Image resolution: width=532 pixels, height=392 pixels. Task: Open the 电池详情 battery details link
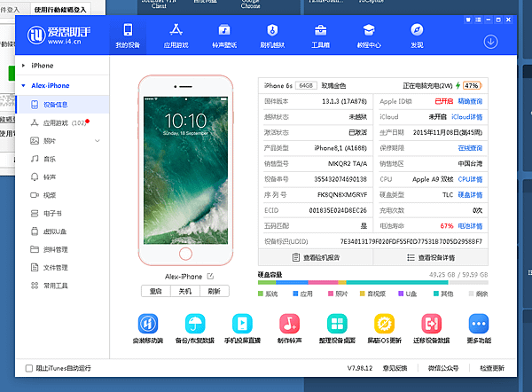pyautogui.click(x=470, y=226)
